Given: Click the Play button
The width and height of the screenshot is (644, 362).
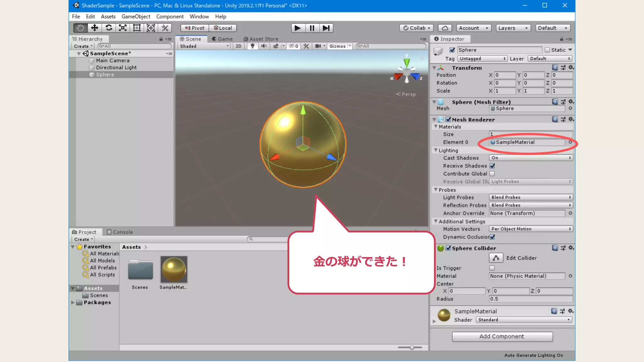Looking at the screenshot, I should point(298,28).
